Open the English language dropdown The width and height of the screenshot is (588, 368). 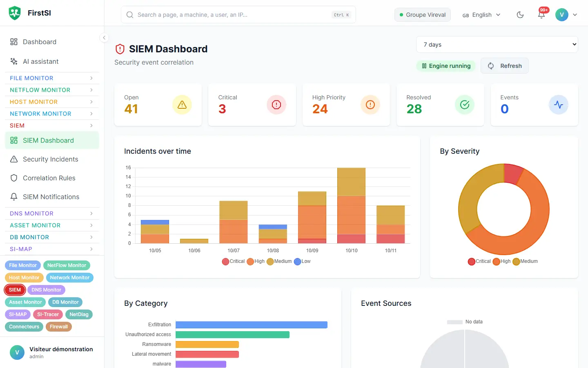click(x=481, y=15)
